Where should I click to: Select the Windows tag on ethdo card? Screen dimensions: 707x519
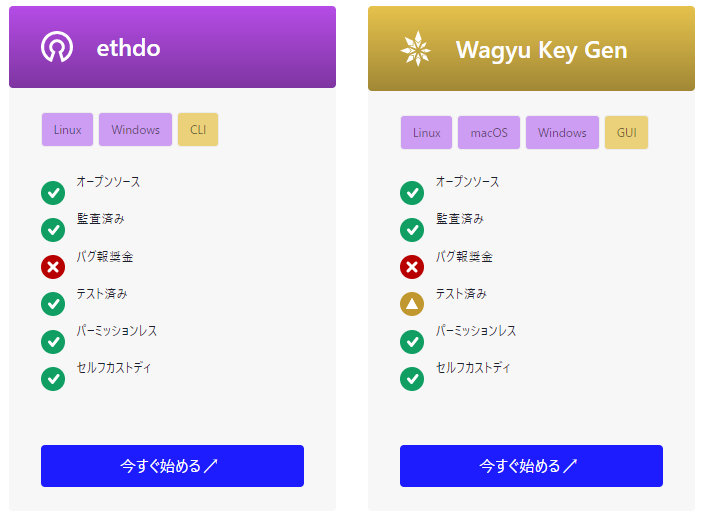pyautogui.click(x=135, y=130)
